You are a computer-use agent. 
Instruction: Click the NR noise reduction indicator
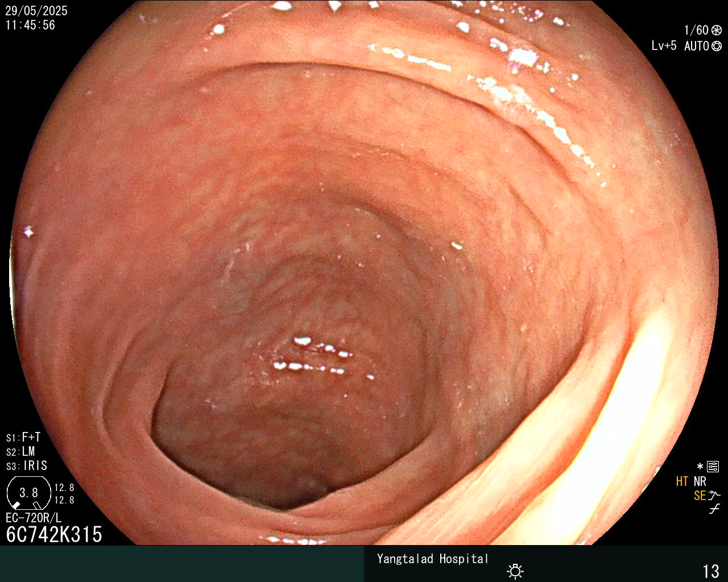[x=700, y=481]
